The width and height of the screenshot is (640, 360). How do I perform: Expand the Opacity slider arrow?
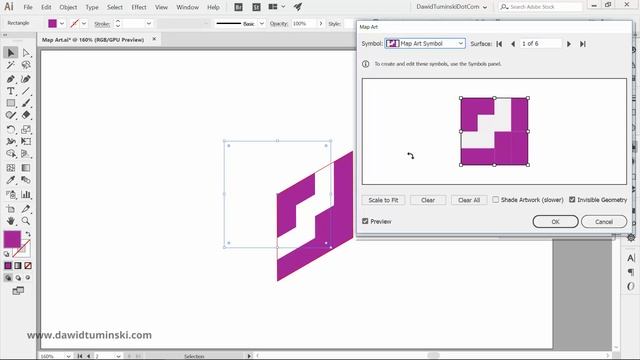click(x=321, y=24)
